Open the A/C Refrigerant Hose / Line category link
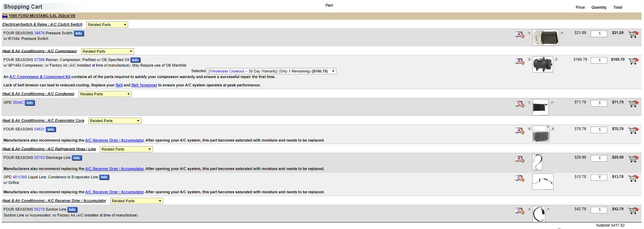 [49, 149]
